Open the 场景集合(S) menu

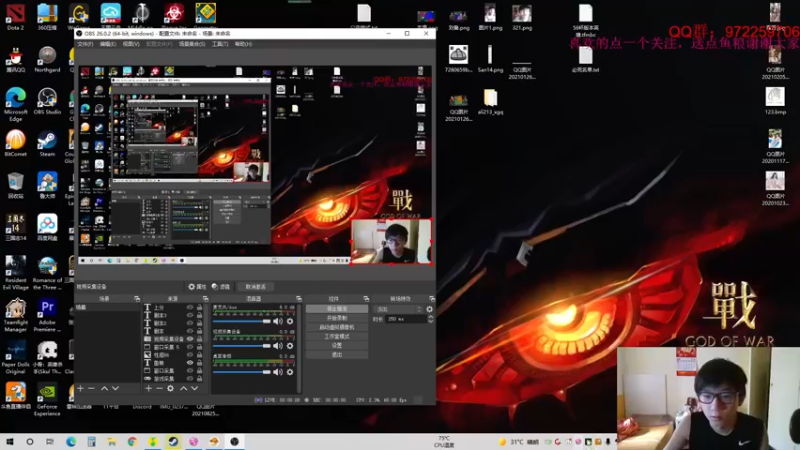coord(192,44)
